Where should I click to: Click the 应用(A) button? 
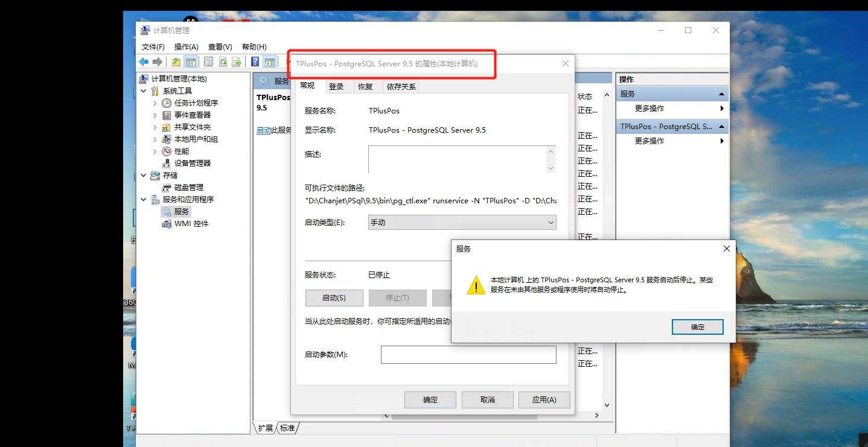pyautogui.click(x=544, y=400)
